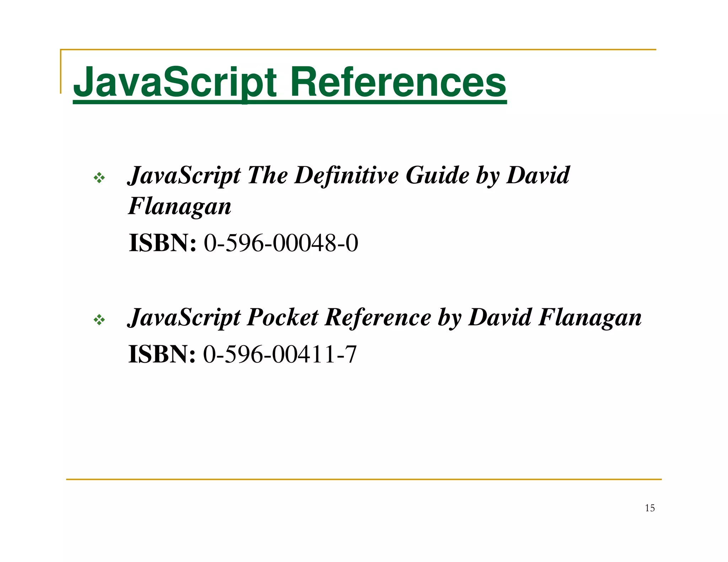
Task: Click the bullet beside Pocket Reference
Action: [x=99, y=320]
